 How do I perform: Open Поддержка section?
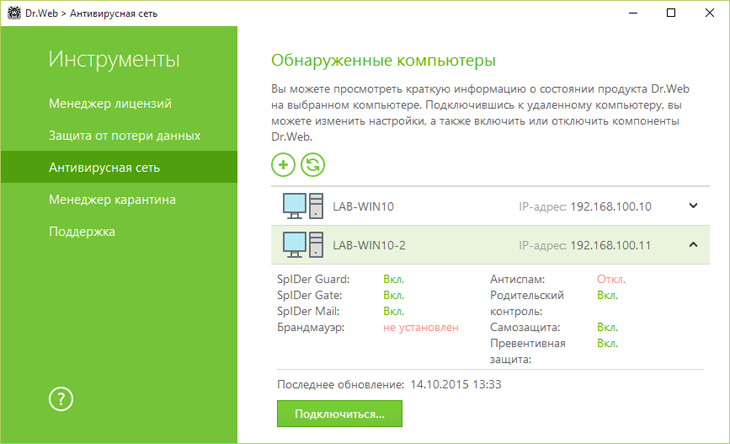coord(82,232)
